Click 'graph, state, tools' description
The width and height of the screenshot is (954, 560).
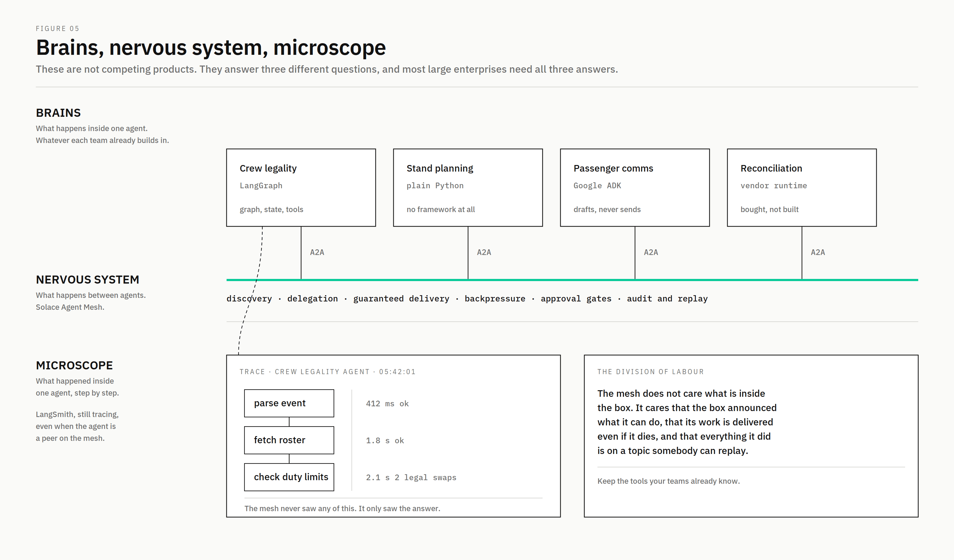point(271,210)
